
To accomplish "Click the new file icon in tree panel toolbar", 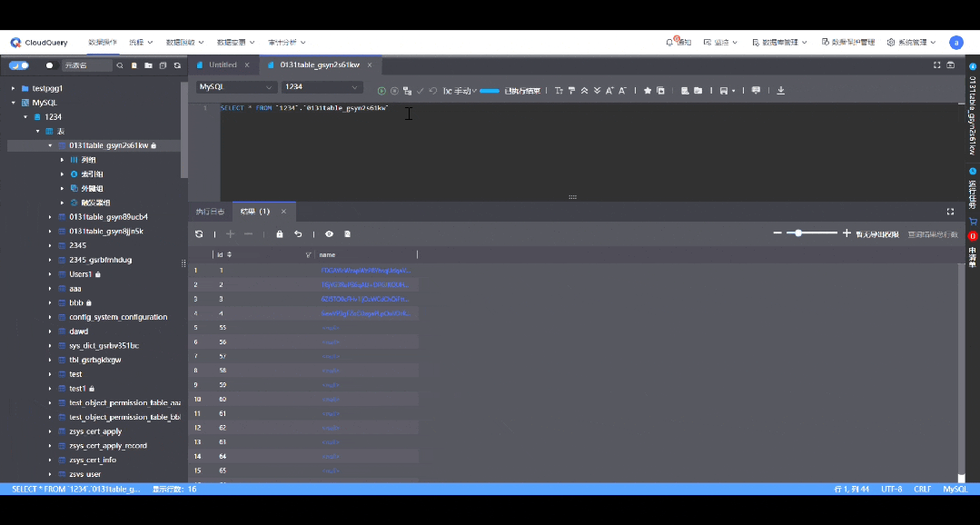I will [x=134, y=65].
